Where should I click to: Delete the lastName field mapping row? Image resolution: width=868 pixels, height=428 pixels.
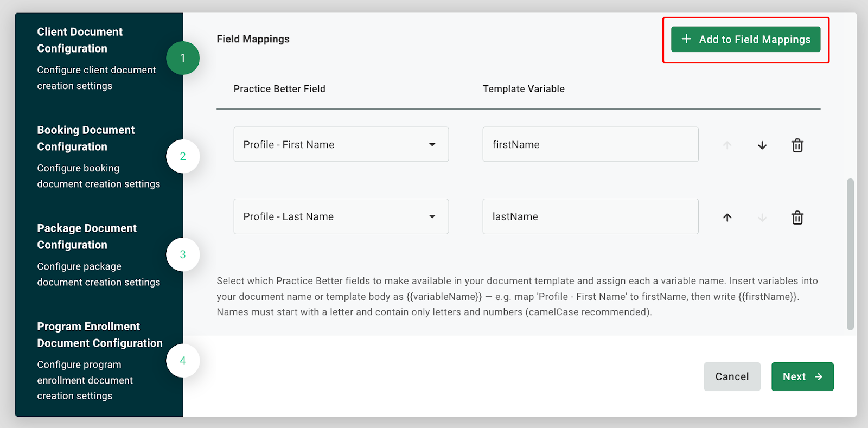(797, 218)
